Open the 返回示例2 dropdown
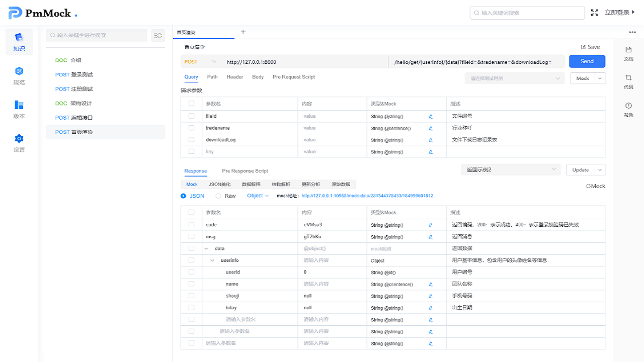 pyautogui.click(x=510, y=169)
